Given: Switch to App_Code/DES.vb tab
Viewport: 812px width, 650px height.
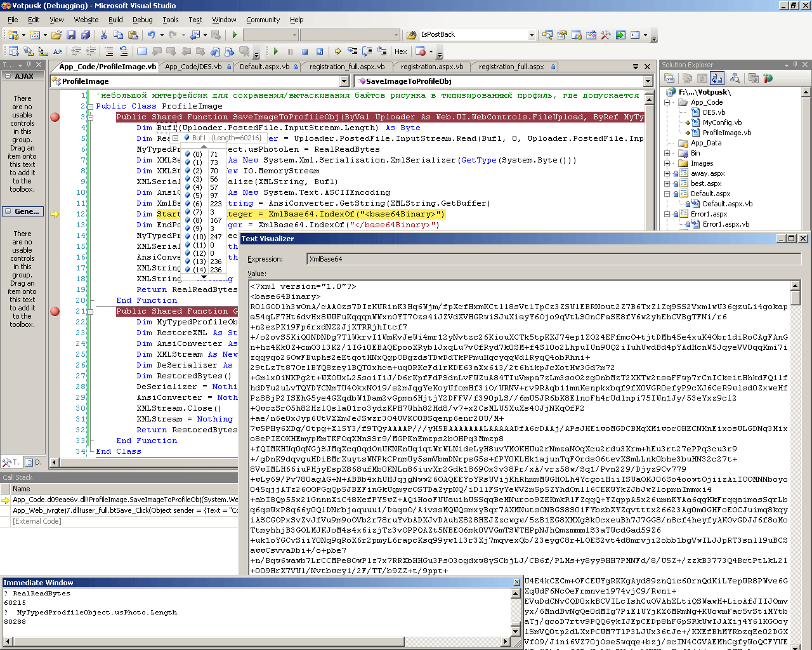Looking at the screenshot, I should tap(197, 67).
